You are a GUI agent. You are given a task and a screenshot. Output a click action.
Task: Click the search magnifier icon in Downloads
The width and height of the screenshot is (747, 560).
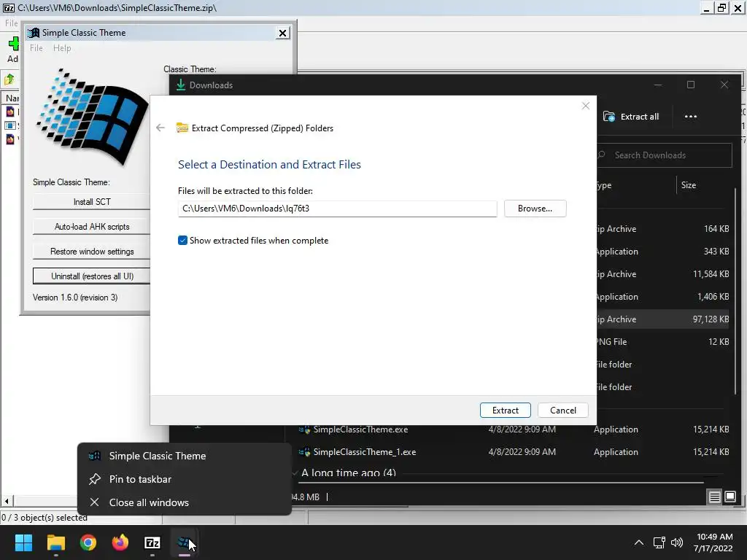602,155
